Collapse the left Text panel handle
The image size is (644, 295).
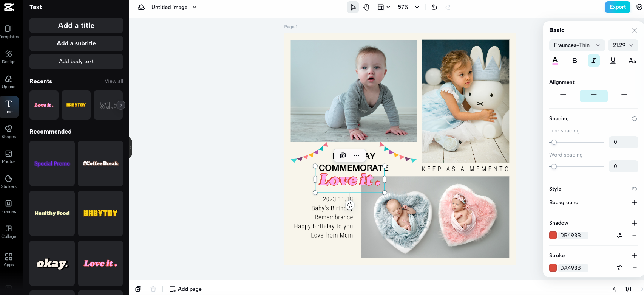[x=131, y=147]
